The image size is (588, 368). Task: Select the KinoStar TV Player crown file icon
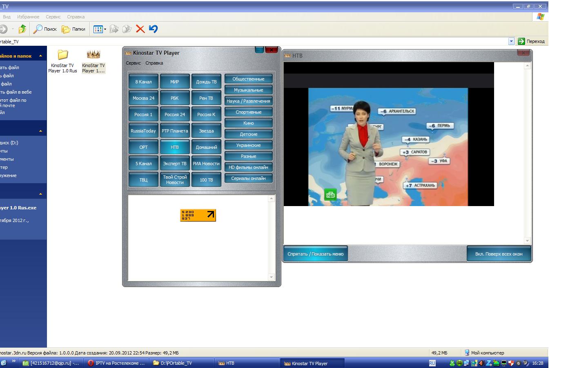[x=94, y=55]
